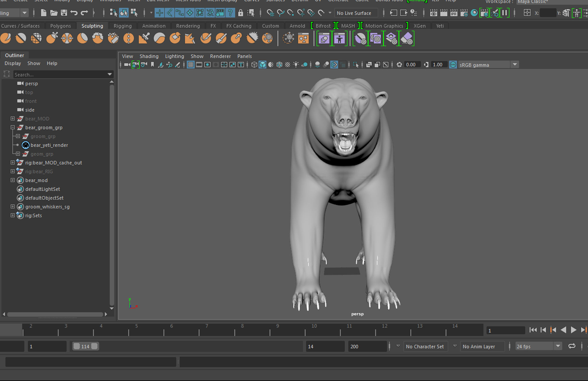The width and height of the screenshot is (588, 381).
Task: Select the Foamy sculpt tool
Action: tap(98, 38)
